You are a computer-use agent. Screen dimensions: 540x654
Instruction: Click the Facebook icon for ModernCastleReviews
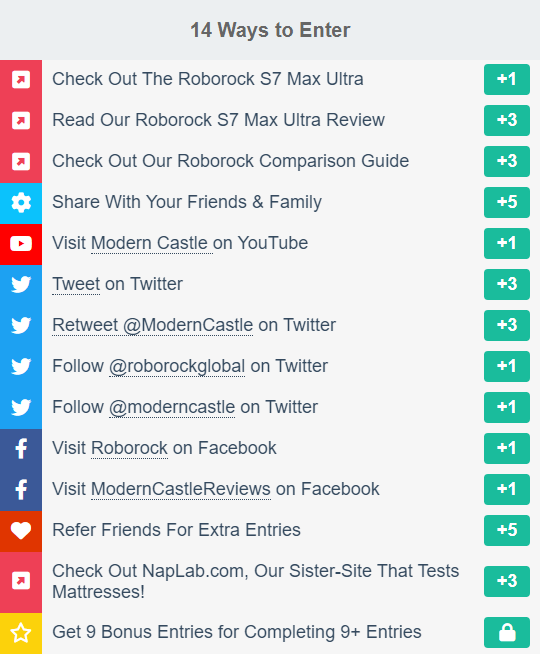21,490
